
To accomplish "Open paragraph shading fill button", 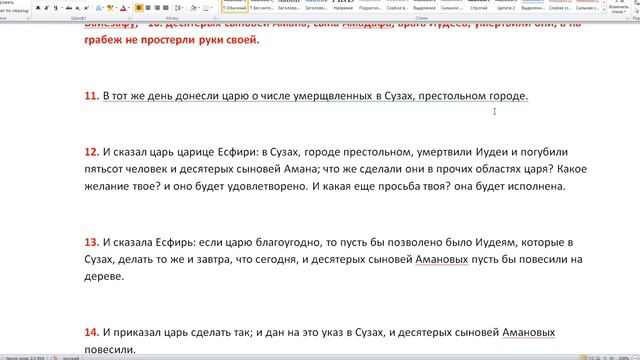I will 193,8.
